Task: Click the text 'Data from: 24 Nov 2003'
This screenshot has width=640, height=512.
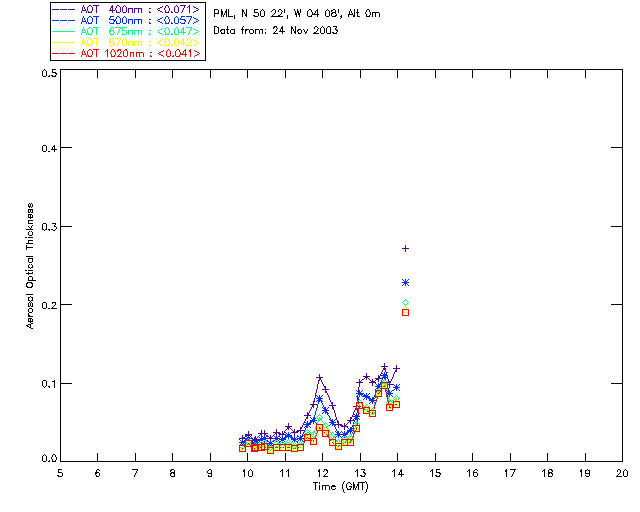Action: pyautogui.click(x=276, y=30)
